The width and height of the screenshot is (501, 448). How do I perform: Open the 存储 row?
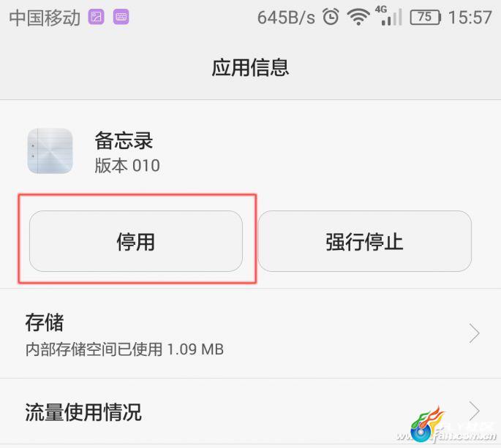pyautogui.click(x=250, y=334)
